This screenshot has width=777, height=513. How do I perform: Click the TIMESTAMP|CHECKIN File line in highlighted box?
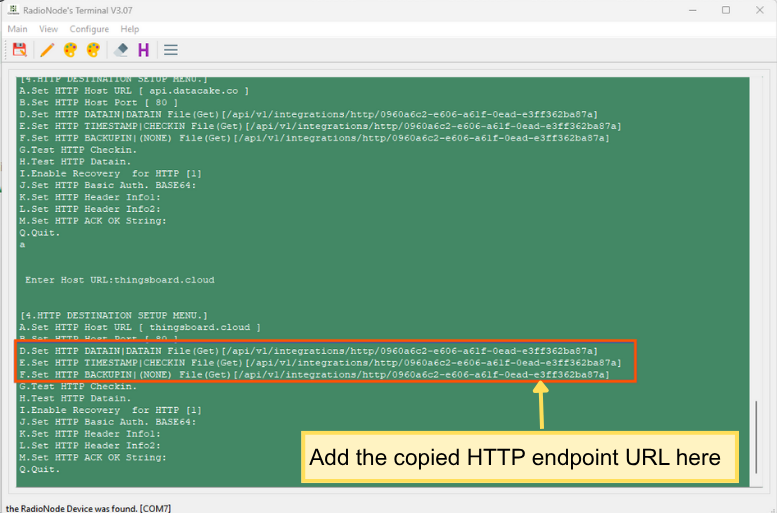pos(320,363)
